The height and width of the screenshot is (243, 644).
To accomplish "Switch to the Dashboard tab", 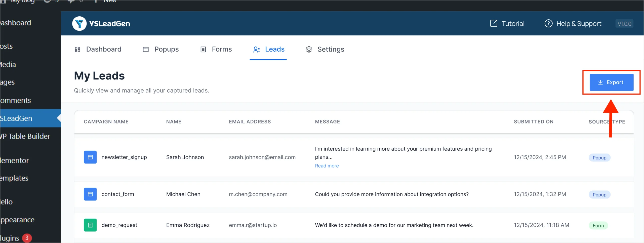I will click(x=98, y=49).
